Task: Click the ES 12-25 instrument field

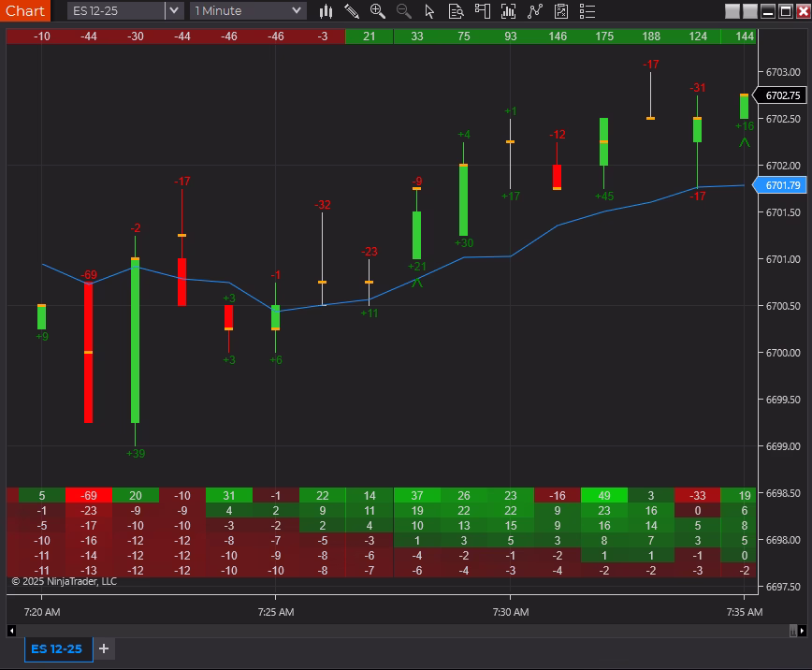Action: tap(115, 11)
